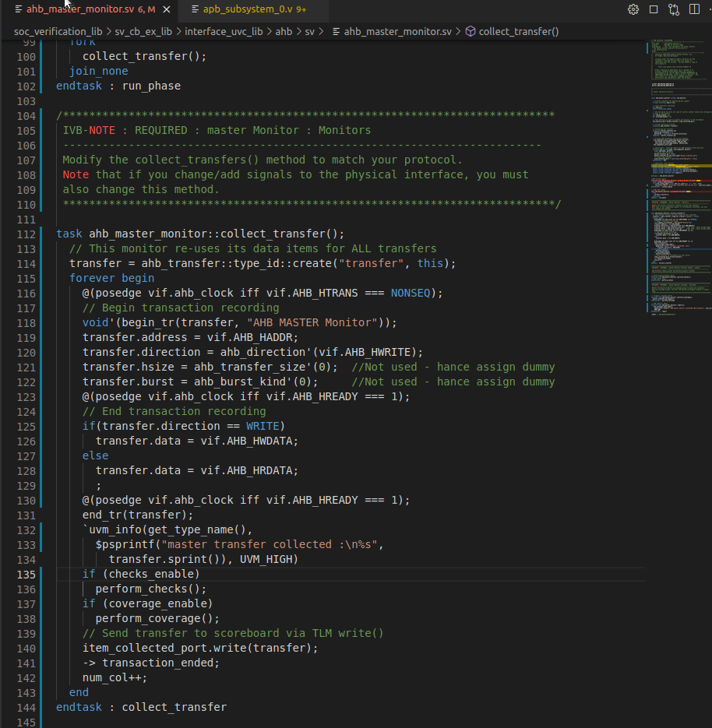Open the sv_cb_ex_lib breadcrumb folder

pos(145,32)
